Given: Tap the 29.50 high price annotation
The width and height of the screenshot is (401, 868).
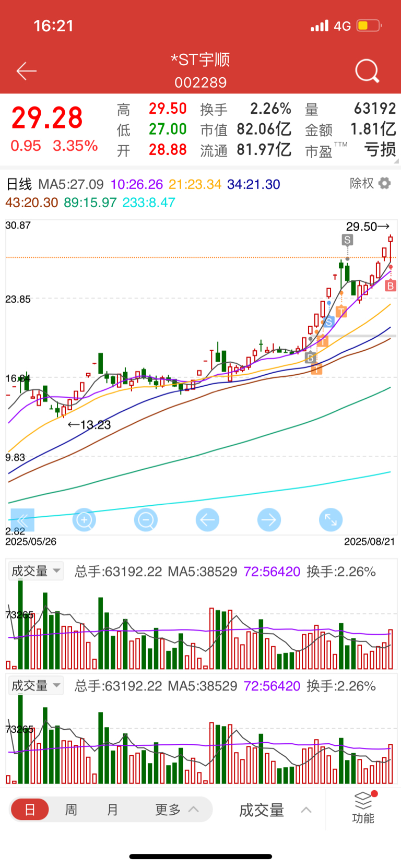Looking at the screenshot, I should pos(368,227).
